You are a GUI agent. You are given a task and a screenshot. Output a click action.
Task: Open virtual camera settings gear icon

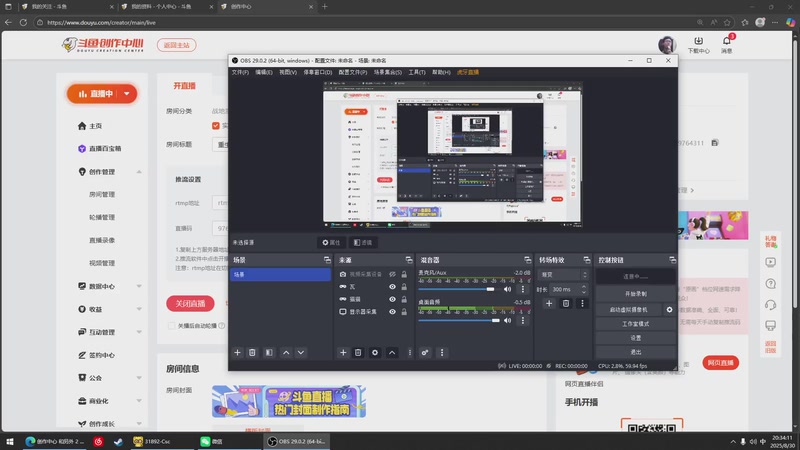(x=669, y=310)
